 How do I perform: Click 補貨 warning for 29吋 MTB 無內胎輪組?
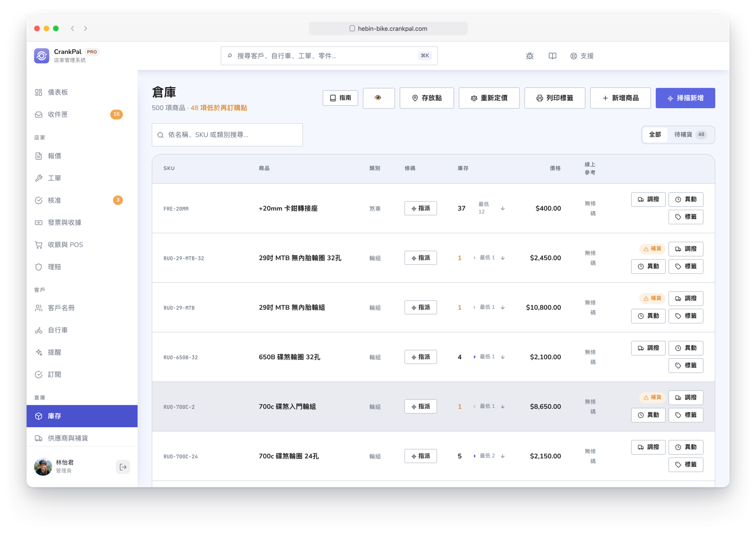[653, 298]
